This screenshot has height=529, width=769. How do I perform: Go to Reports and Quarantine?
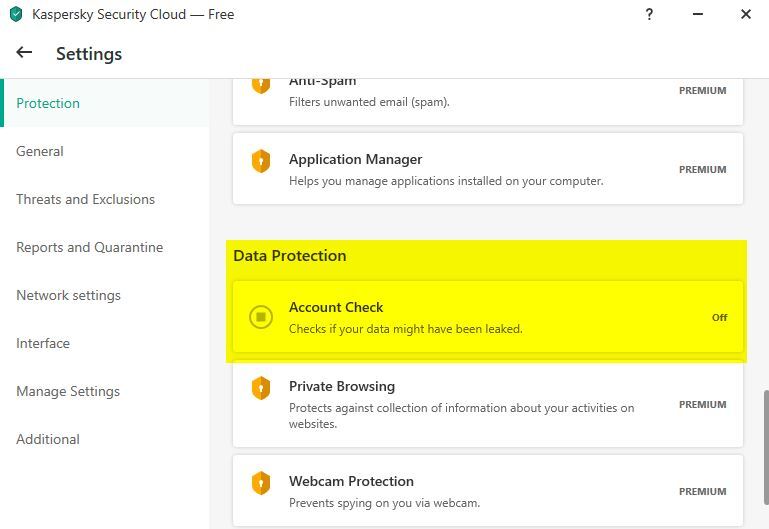[89, 247]
